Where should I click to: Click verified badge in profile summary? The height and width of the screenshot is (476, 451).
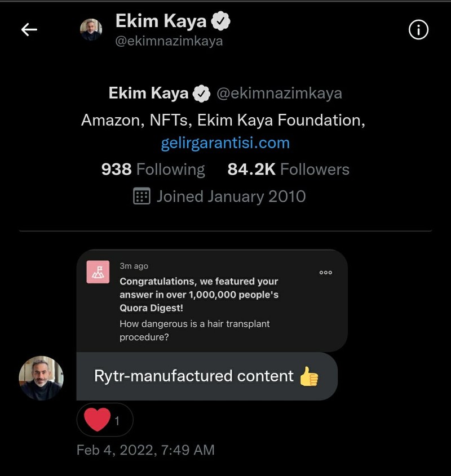tap(201, 94)
